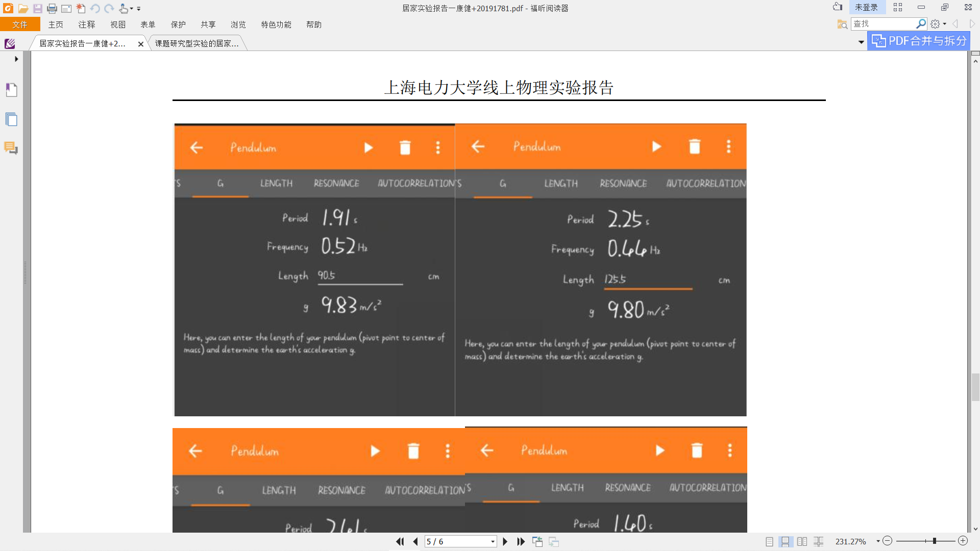Viewport: 980px width, 551px height.
Task: Click the search magnifier icon
Action: click(x=921, y=24)
